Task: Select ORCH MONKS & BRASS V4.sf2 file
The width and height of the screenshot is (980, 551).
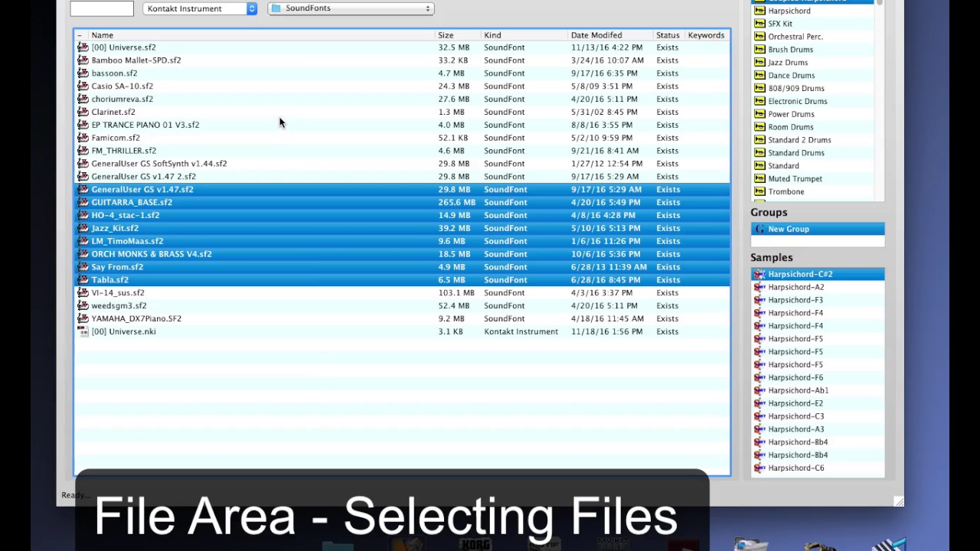Action: coord(402,254)
